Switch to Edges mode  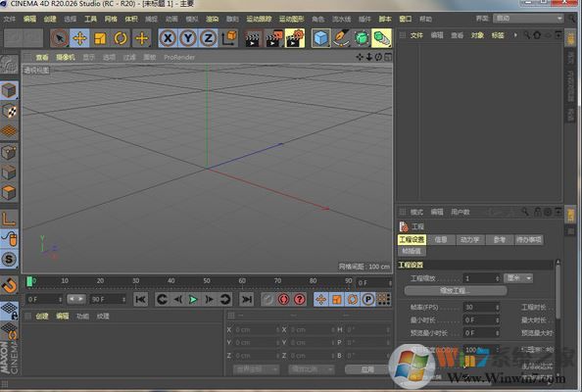tap(9, 172)
